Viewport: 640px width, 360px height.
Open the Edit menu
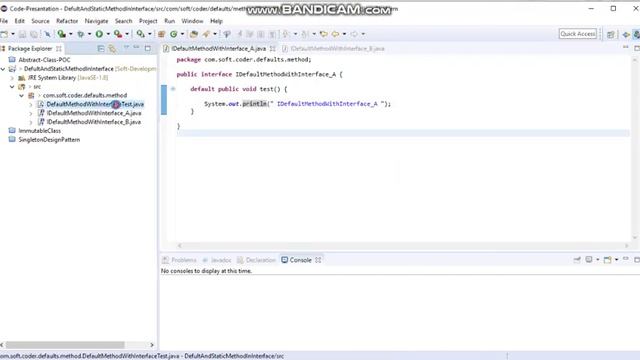coord(20,21)
